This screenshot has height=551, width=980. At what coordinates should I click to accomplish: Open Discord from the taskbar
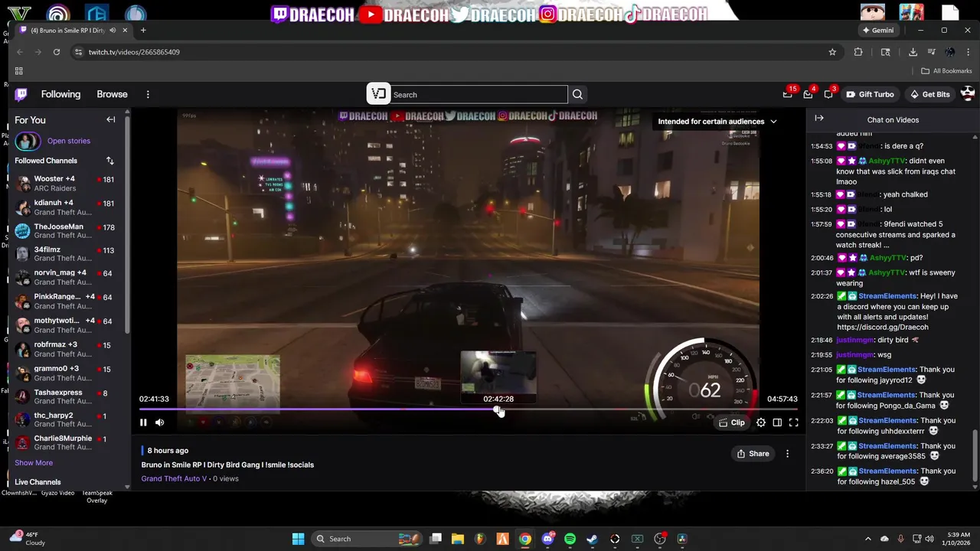tap(547, 539)
